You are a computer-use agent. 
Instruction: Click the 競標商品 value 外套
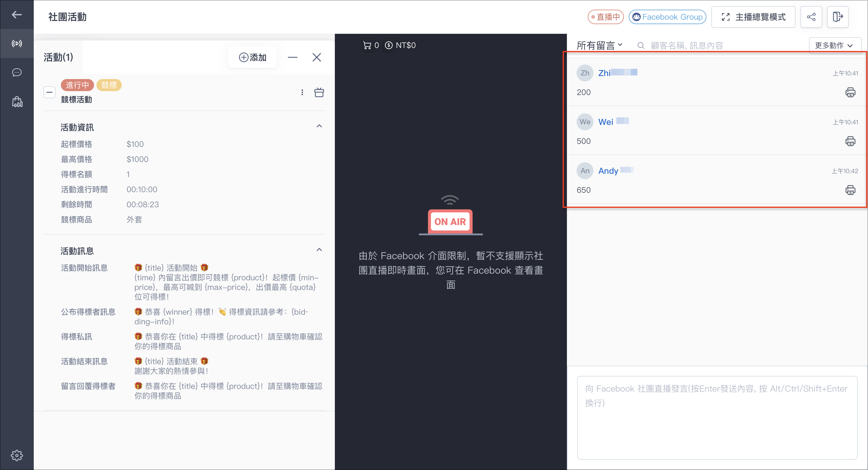(x=134, y=220)
